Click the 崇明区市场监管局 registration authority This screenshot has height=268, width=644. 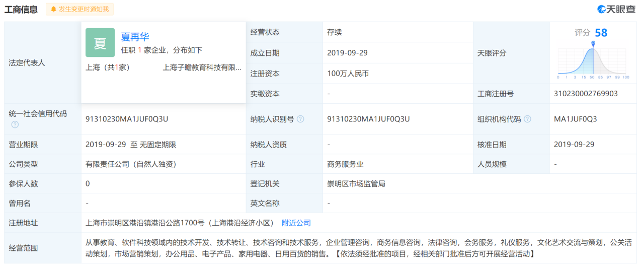(356, 184)
